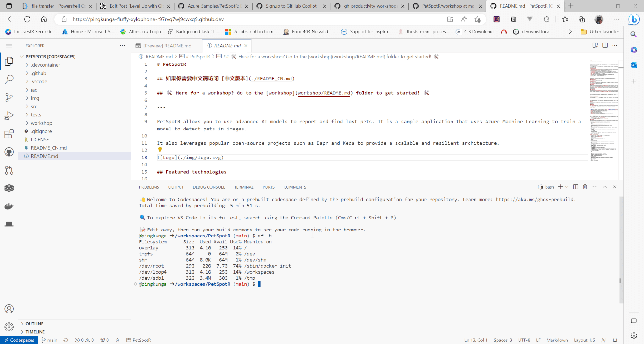Toggle notifications via the bell icon in status bar

(615, 340)
